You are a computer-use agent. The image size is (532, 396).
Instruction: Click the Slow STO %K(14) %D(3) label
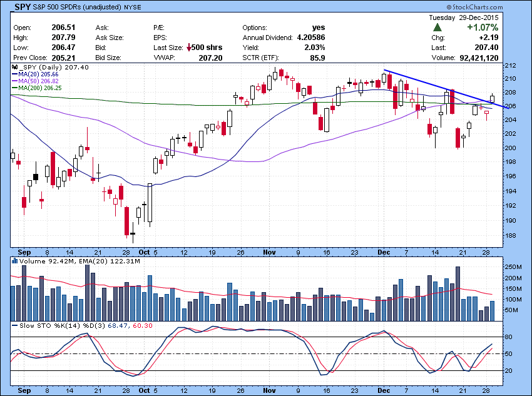[63, 325]
